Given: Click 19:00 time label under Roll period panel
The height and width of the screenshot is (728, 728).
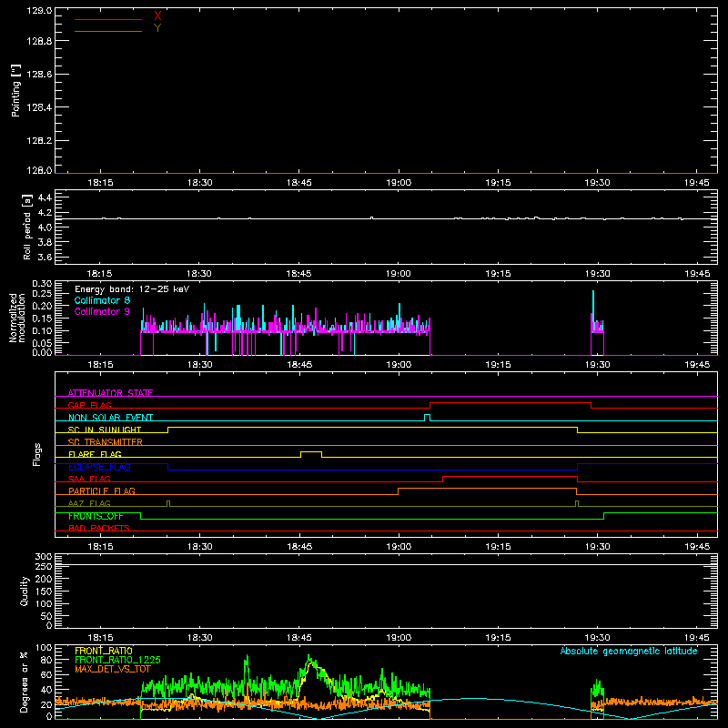Looking at the screenshot, I should [x=399, y=274].
